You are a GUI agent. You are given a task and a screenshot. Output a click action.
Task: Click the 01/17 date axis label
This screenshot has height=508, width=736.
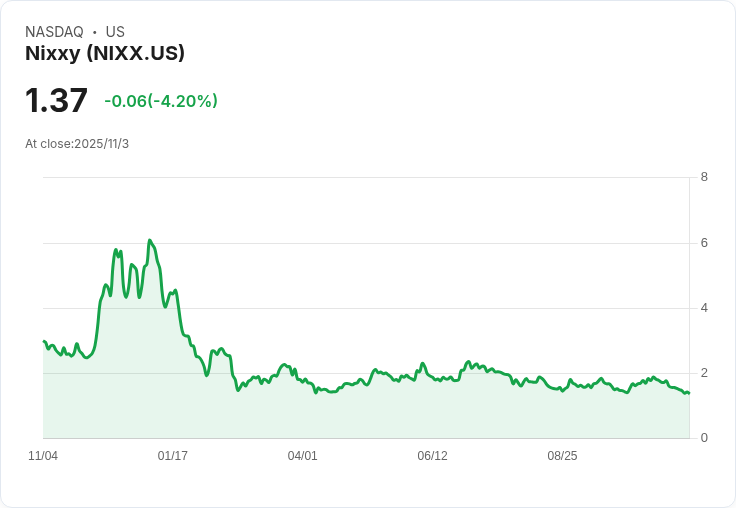173,456
